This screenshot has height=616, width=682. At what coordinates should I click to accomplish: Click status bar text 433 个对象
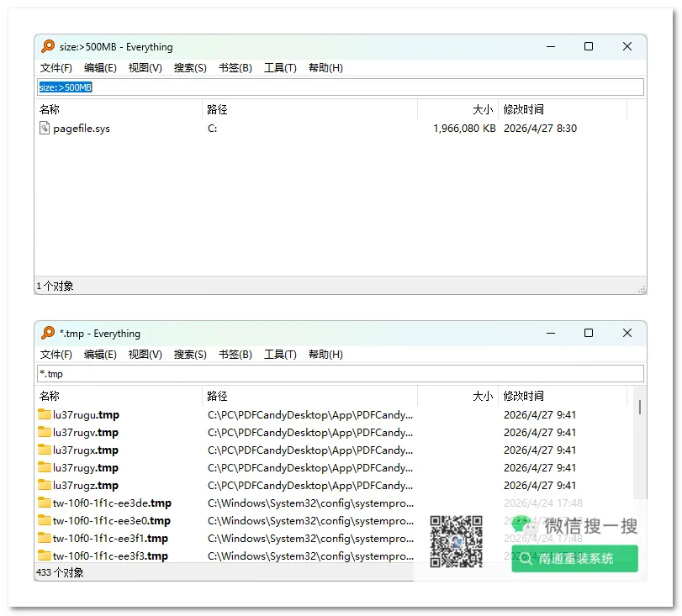click(x=60, y=572)
